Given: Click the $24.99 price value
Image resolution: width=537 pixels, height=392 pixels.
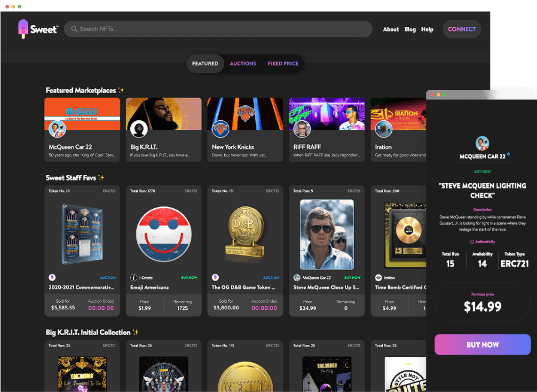Looking at the screenshot, I should click(308, 308).
